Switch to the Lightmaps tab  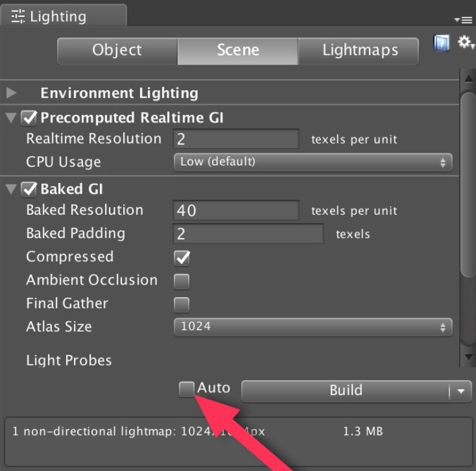(358, 51)
